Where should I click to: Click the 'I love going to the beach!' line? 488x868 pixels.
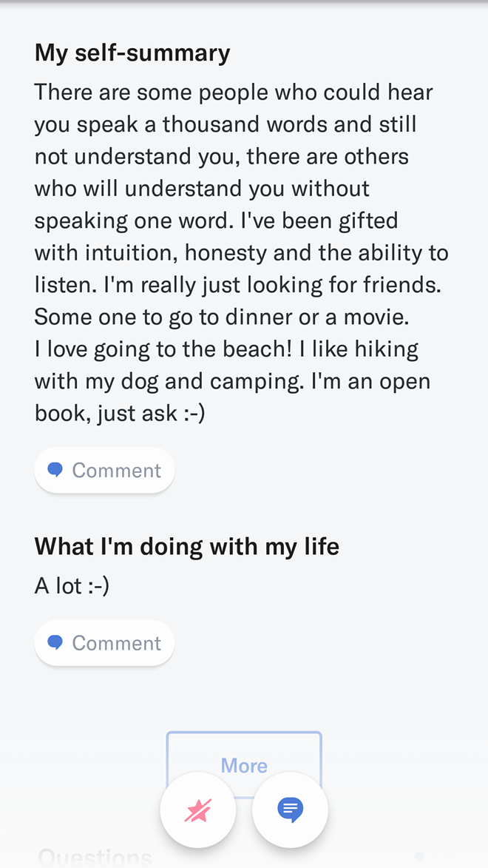(x=226, y=348)
